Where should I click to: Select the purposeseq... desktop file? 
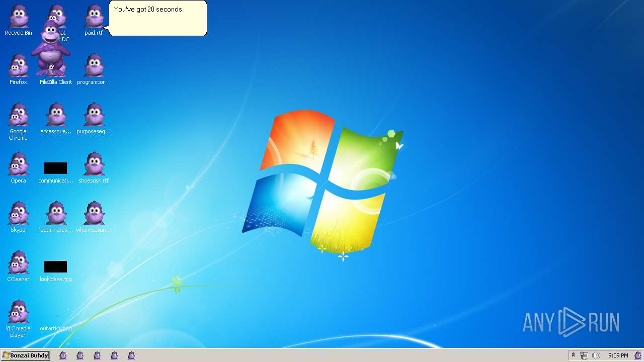tap(94, 119)
